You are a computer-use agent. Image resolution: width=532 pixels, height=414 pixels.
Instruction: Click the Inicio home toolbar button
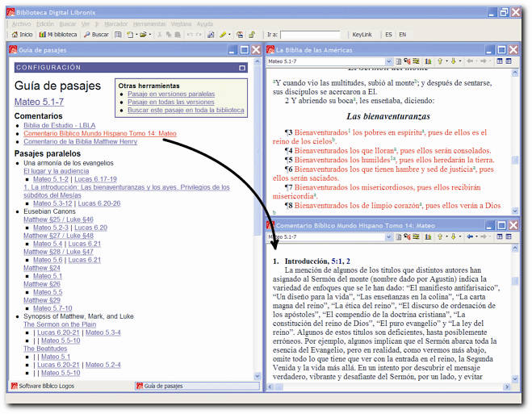point(22,35)
